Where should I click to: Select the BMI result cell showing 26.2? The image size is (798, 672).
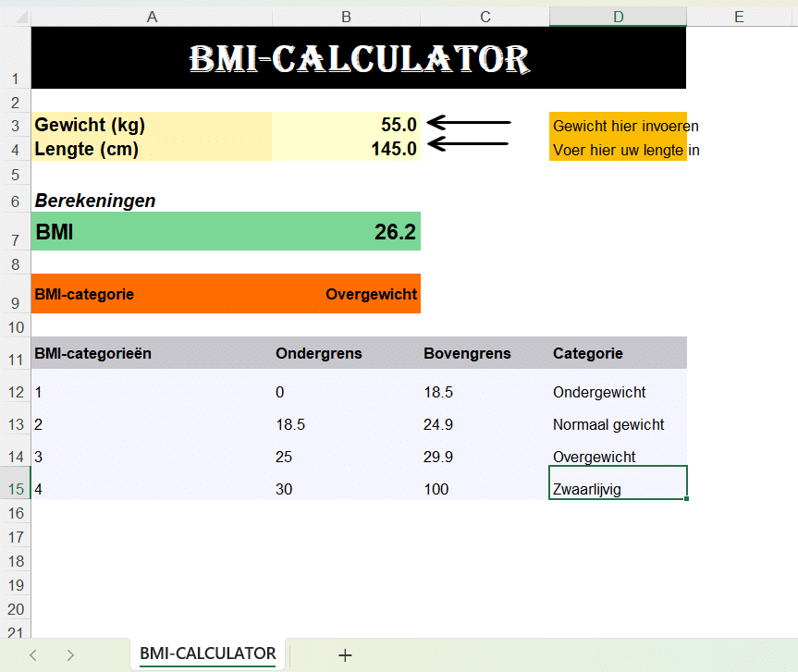[x=346, y=231]
